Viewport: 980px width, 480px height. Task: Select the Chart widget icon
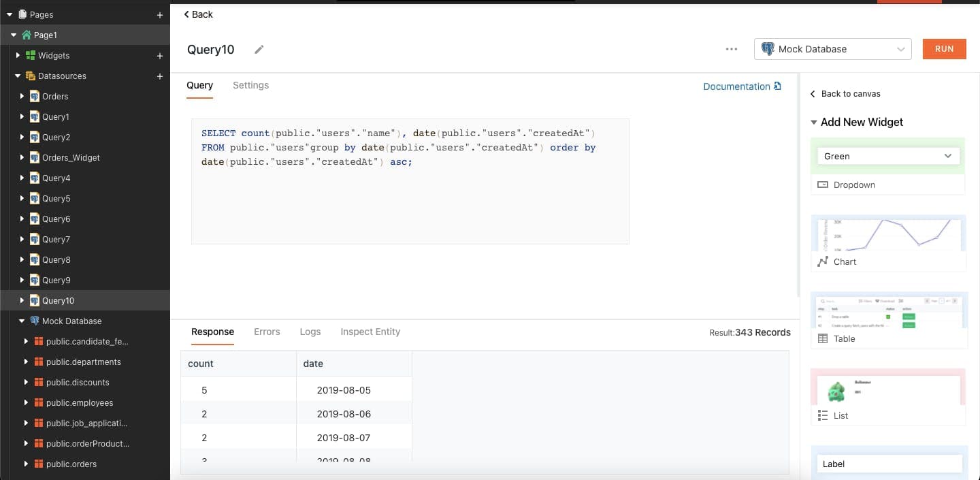pyautogui.click(x=824, y=261)
